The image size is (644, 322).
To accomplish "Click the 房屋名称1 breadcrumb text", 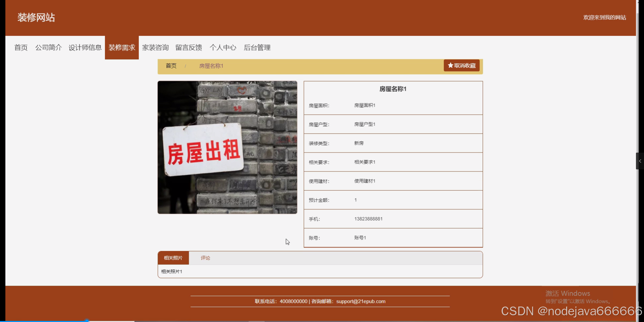I will tap(211, 66).
